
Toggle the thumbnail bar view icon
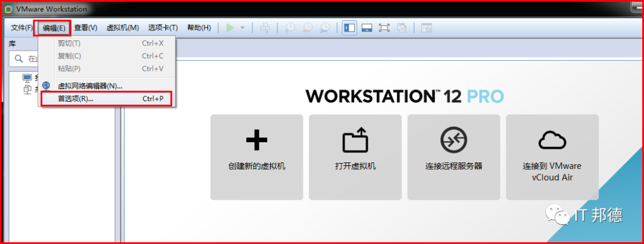pyautogui.click(x=367, y=28)
